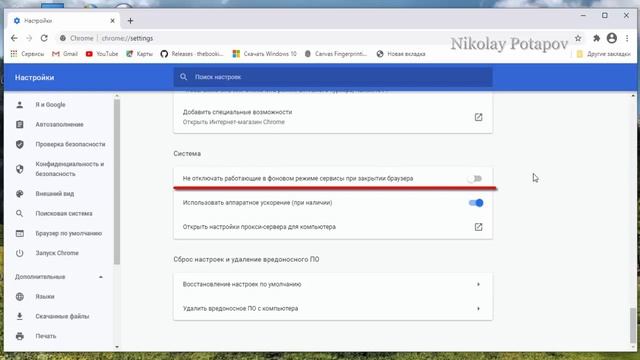640x360 pixels.
Task: Click the search magnifier in settings bar
Action: (184, 77)
